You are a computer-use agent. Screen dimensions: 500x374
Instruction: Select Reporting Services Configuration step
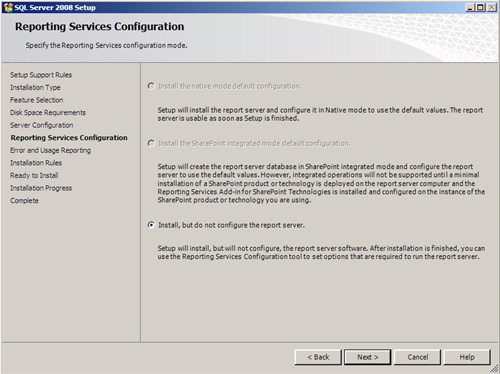coord(69,138)
